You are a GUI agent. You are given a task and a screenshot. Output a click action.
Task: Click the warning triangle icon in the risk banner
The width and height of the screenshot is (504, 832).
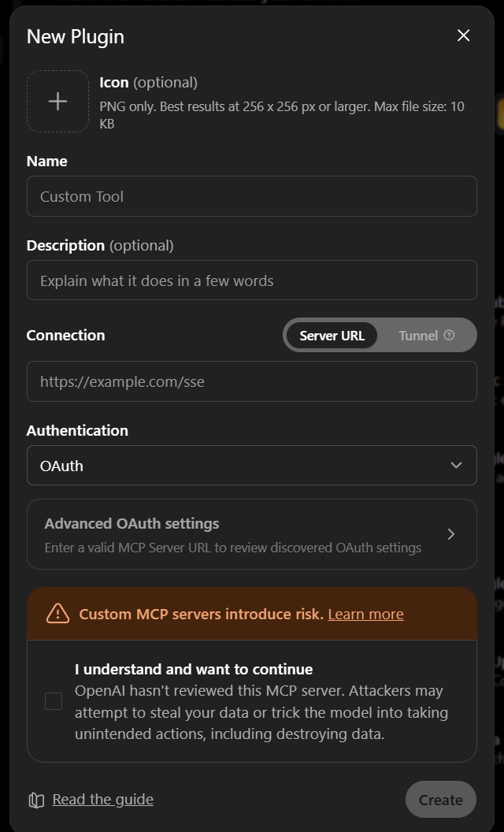(57, 614)
